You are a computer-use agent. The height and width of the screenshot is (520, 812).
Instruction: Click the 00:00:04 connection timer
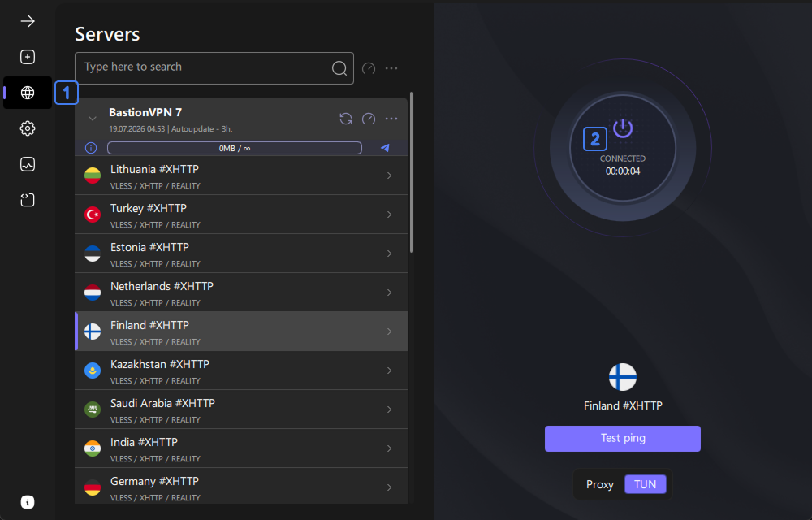(623, 171)
